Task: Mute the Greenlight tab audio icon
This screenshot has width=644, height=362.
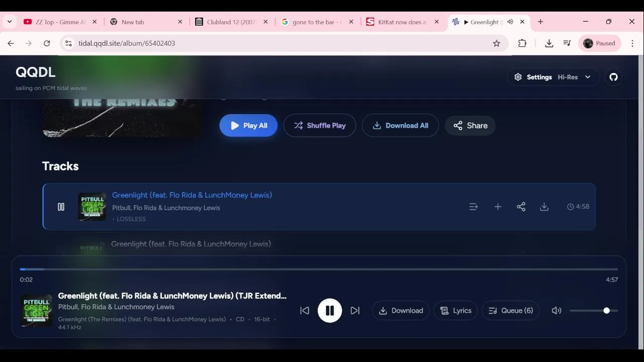Action: tap(510, 22)
